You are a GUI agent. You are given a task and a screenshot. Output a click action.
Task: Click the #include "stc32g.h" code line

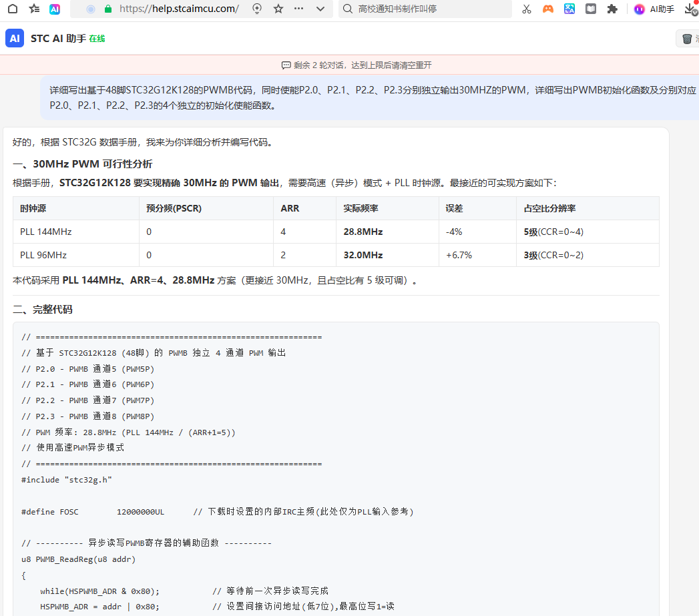click(x=66, y=480)
